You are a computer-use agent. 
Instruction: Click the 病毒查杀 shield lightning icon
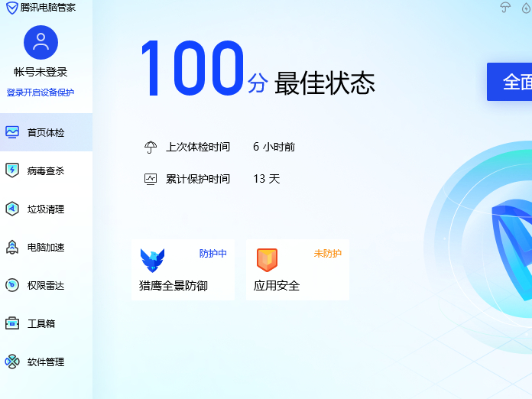[x=12, y=170]
